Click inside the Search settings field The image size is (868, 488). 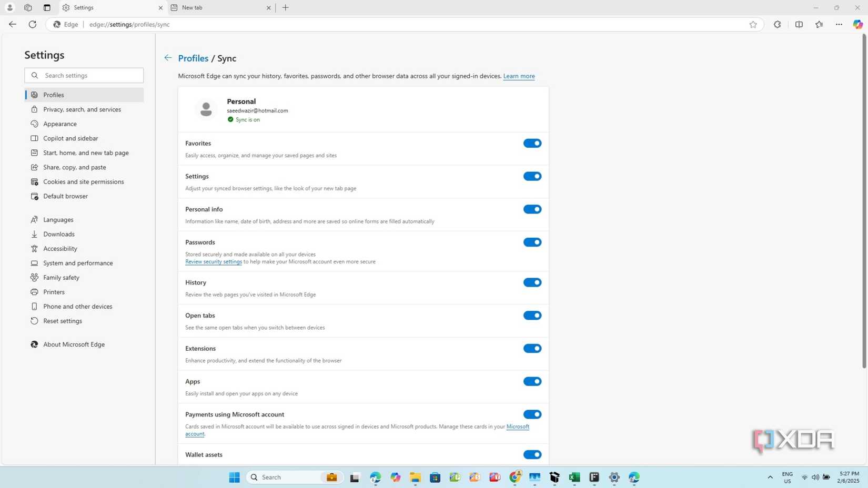(83, 75)
